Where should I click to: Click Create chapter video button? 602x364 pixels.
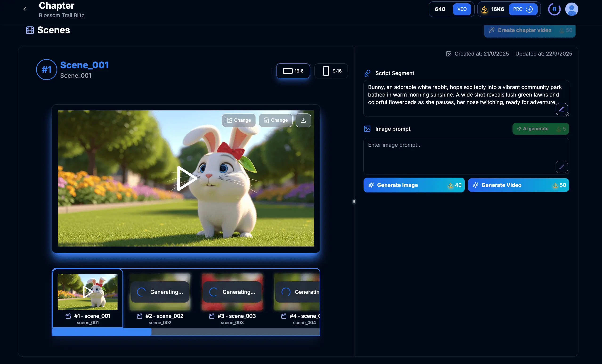tap(529, 30)
